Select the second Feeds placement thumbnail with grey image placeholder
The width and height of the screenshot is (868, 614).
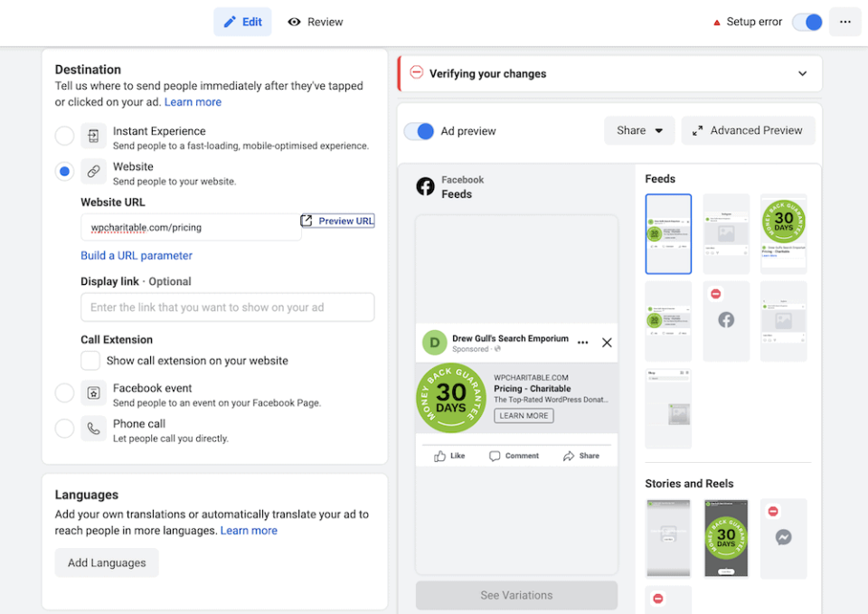(x=726, y=233)
